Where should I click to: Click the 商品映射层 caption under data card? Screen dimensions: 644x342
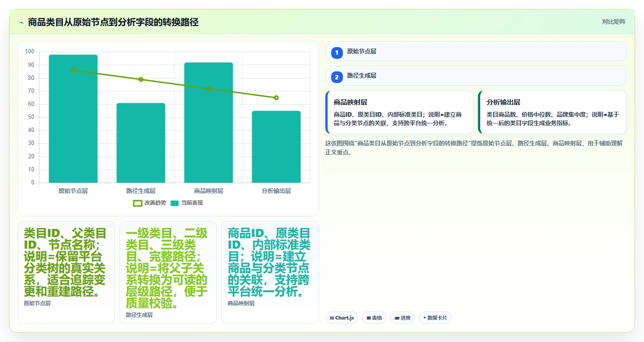click(x=241, y=303)
